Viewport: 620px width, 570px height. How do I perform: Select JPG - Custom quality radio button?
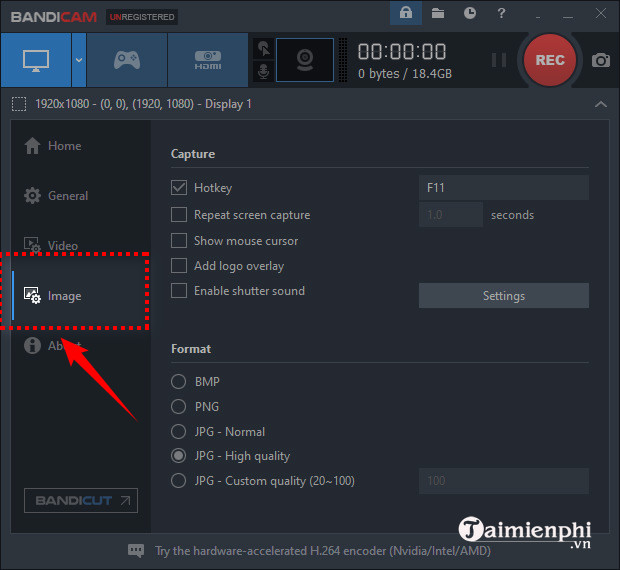pyautogui.click(x=178, y=481)
